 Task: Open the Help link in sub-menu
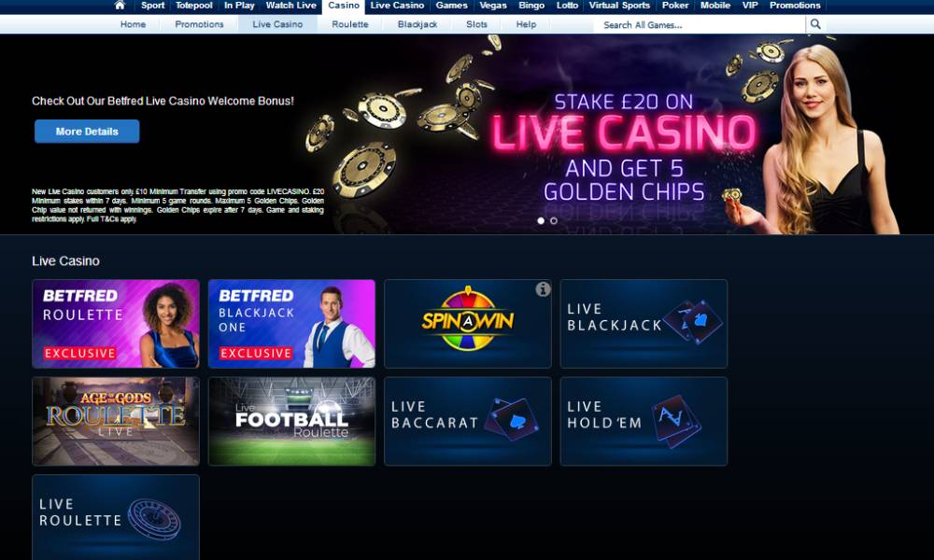[x=526, y=24]
